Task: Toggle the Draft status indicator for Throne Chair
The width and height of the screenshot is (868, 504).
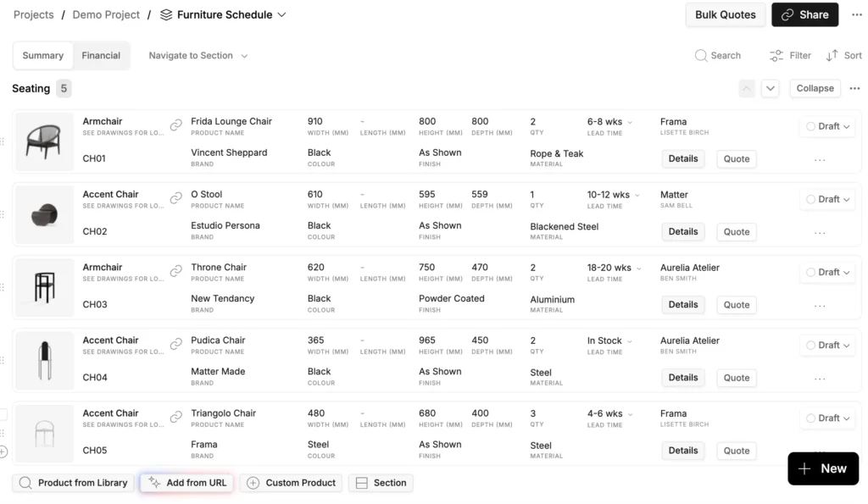Action: [811, 272]
